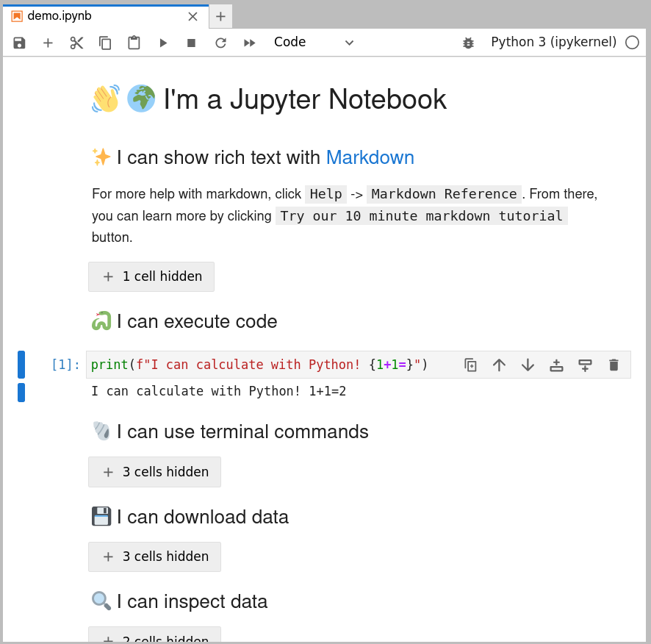Copy the selected cell from the toolbar

[105, 43]
